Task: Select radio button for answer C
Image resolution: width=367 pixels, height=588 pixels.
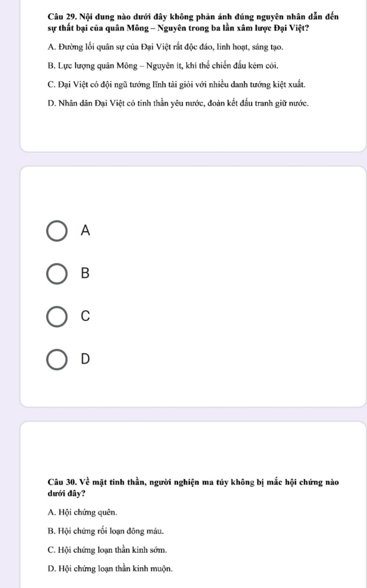Action: tap(57, 317)
